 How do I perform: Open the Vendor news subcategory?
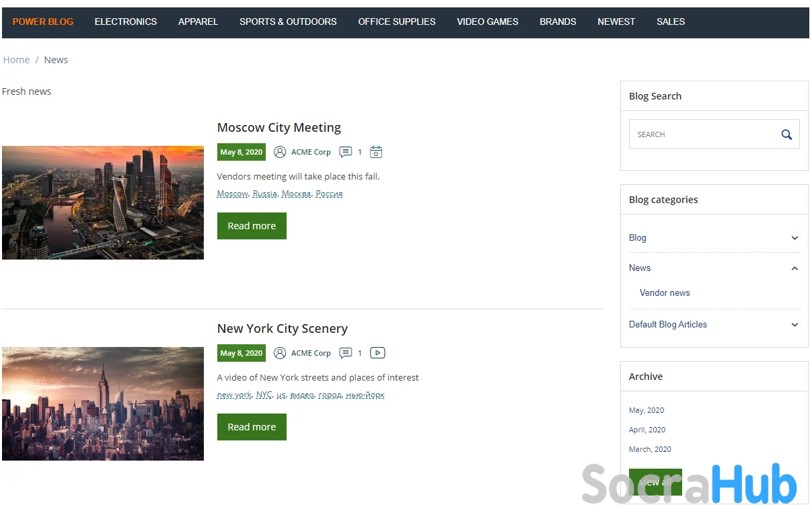point(665,293)
